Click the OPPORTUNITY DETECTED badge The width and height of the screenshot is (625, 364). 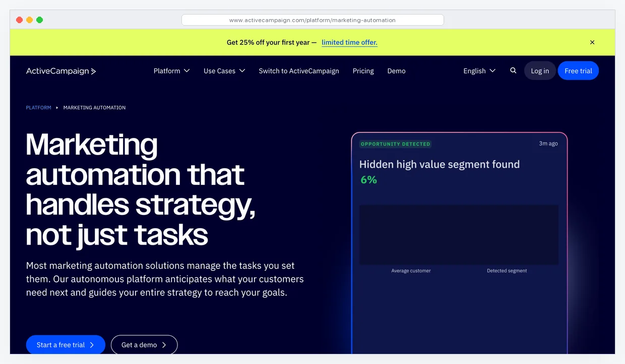[x=396, y=144]
